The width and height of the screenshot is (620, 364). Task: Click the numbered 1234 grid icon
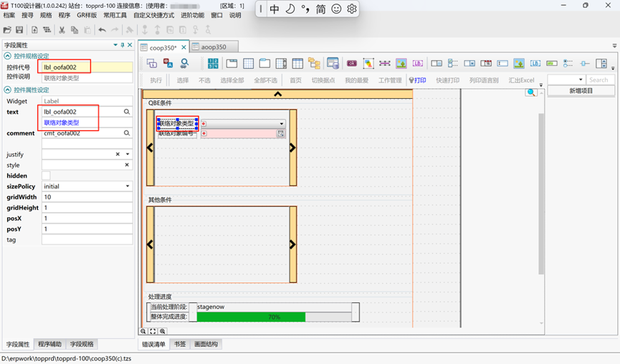coord(213,63)
